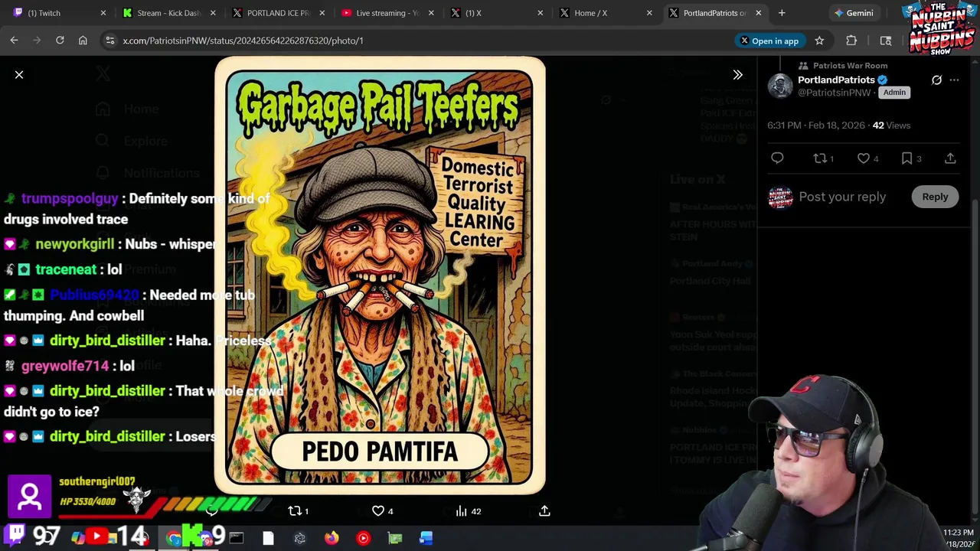The width and height of the screenshot is (980, 551).
Task: Open a new browser tab
Action: click(x=782, y=13)
